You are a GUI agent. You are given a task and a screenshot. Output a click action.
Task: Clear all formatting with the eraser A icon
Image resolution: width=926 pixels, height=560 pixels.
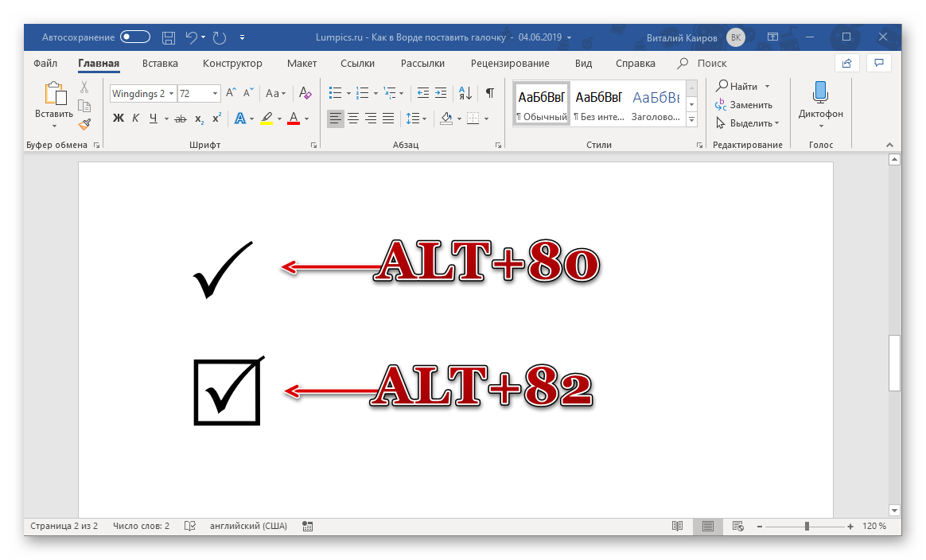pyautogui.click(x=305, y=93)
